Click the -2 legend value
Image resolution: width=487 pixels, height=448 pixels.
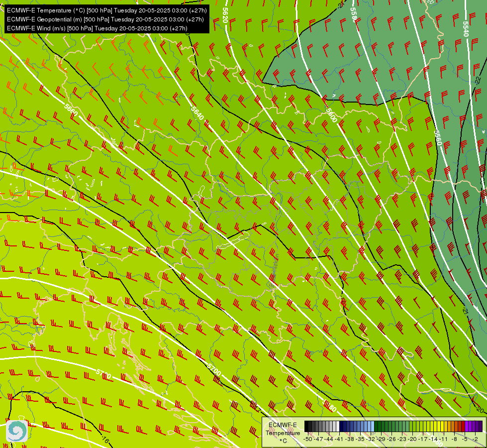[x=475, y=439]
